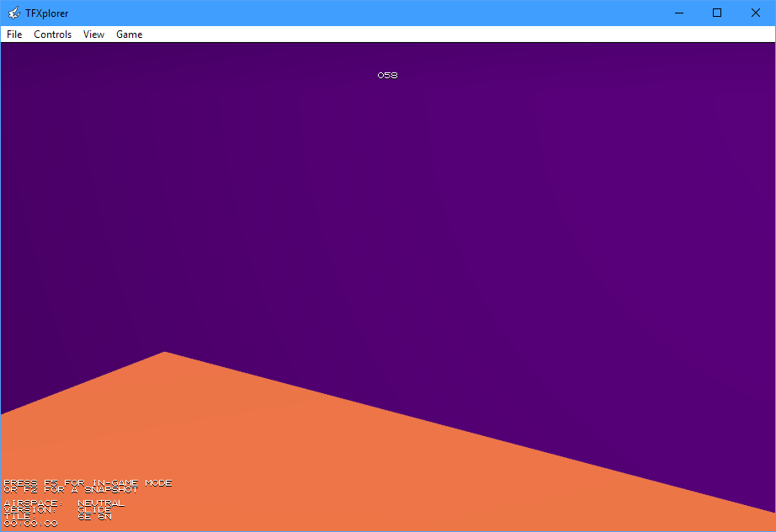The image size is (776, 532).
Task: Minimize the TFXplorer window
Action: coord(678,13)
